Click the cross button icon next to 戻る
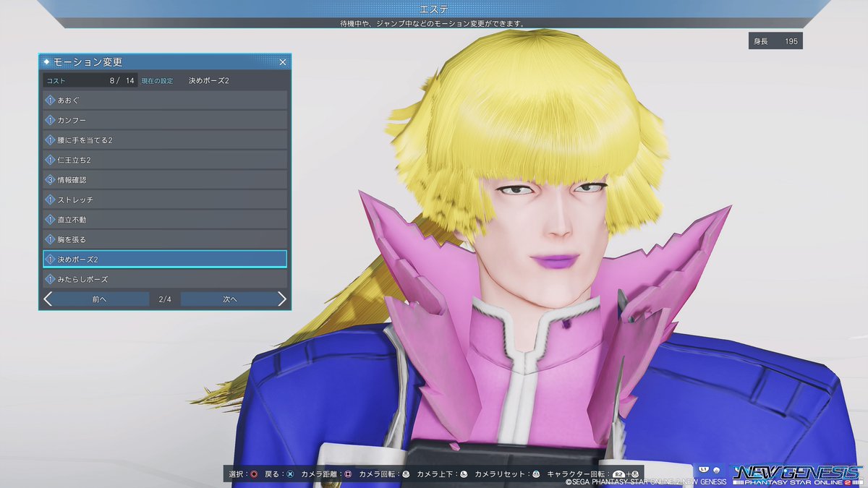This screenshot has width=868, height=488. (289, 475)
